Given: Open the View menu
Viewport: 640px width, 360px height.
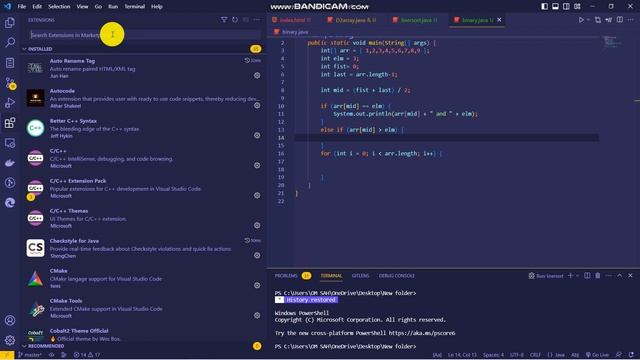Looking at the screenshot, I should click(82, 7).
